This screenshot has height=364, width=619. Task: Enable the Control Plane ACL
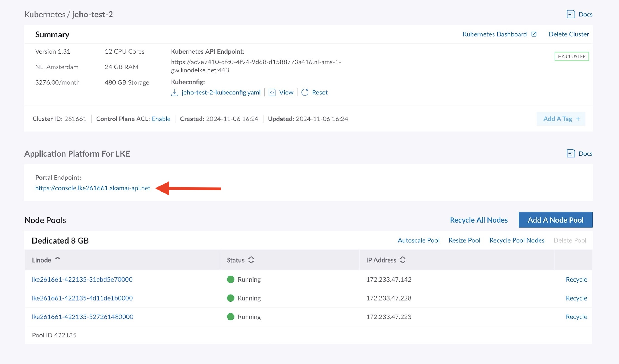click(161, 119)
